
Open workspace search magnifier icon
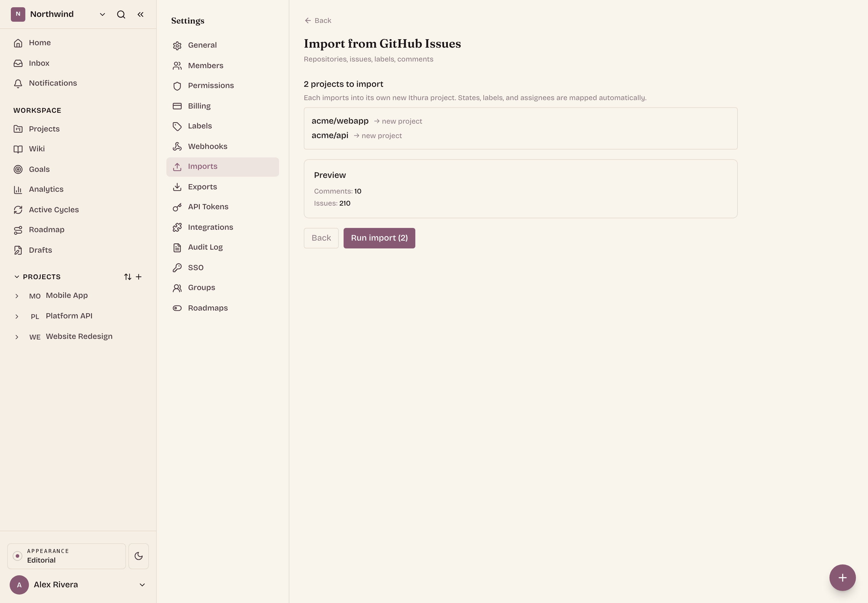pyautogui.click(x=121, y=14)
